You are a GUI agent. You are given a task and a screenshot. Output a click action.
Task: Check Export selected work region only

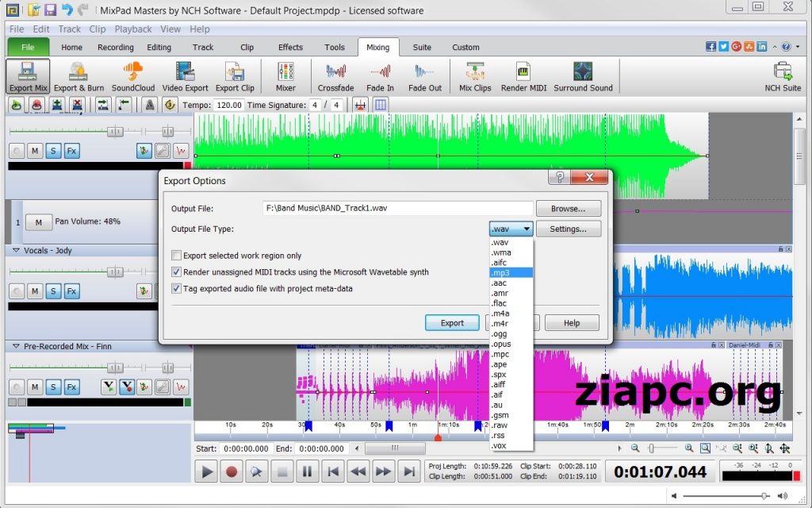tap(176, 256)
